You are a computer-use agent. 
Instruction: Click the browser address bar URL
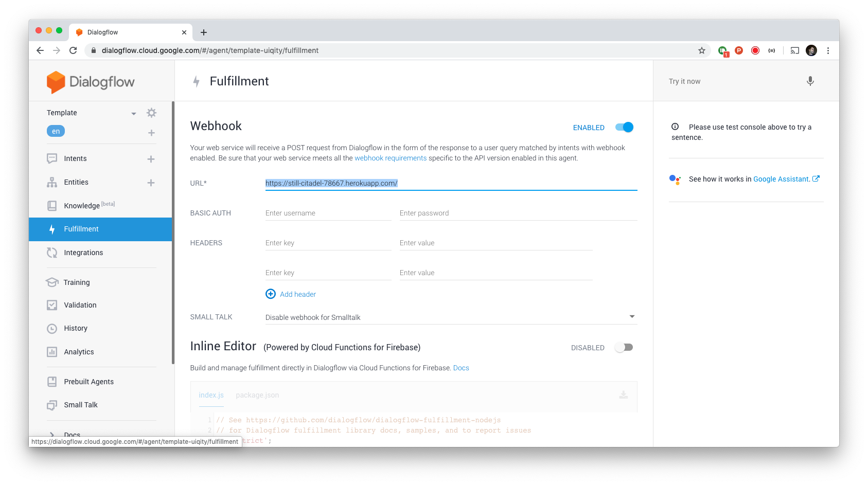pos(210,50)
